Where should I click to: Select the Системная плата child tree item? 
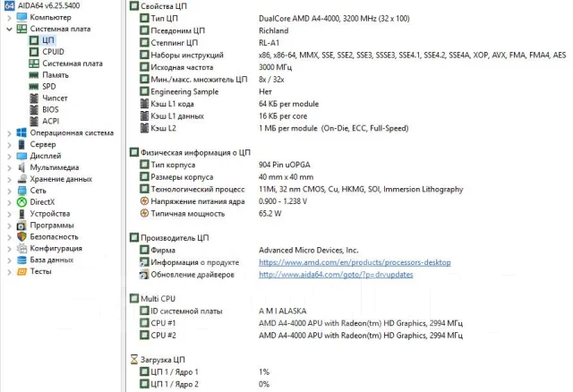(x=73, y=64)
